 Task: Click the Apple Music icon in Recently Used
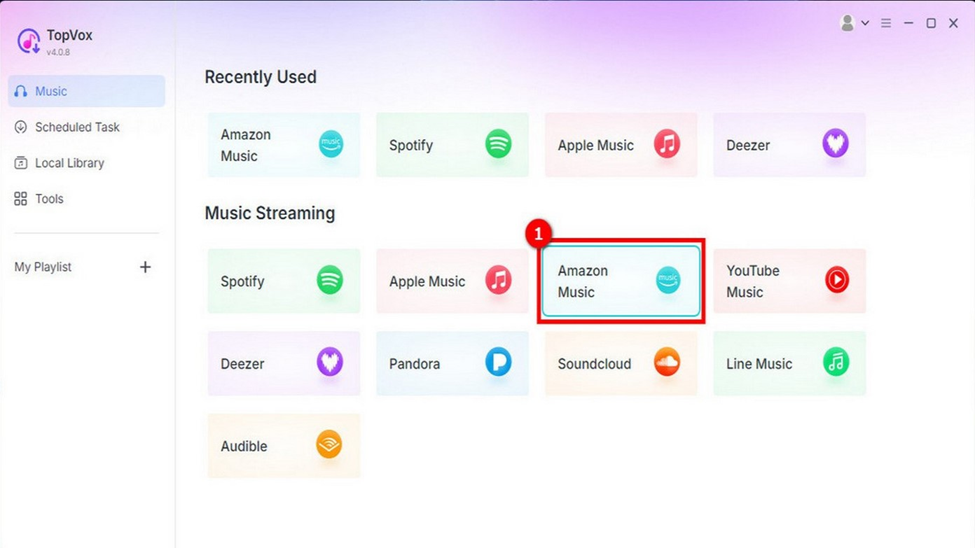tap(667, 145)
